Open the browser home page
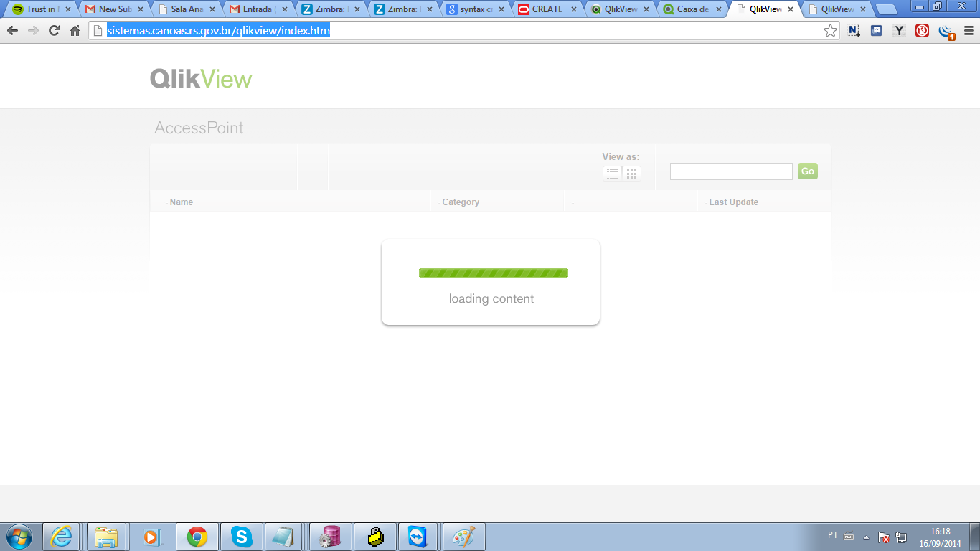 75,31
